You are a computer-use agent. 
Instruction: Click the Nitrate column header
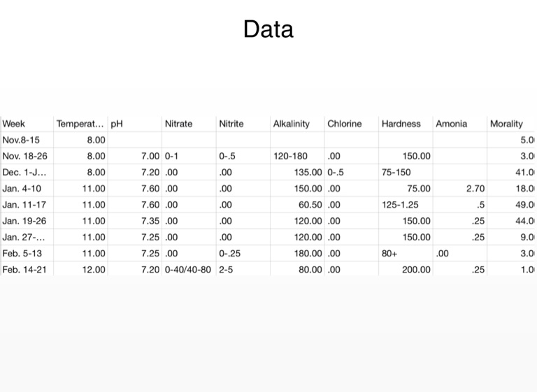[x=178, y=124]
